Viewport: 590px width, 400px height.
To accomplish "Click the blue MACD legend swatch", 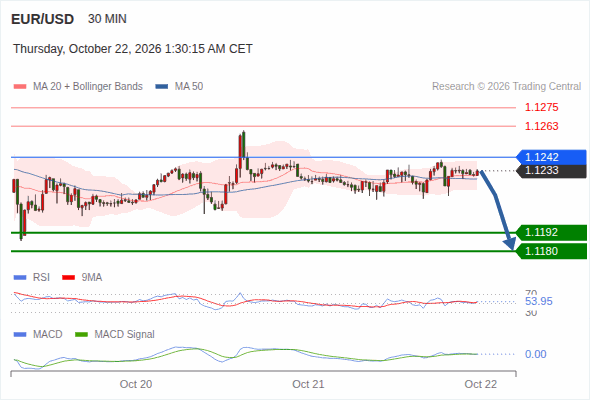I will click(x=20, y=335).
